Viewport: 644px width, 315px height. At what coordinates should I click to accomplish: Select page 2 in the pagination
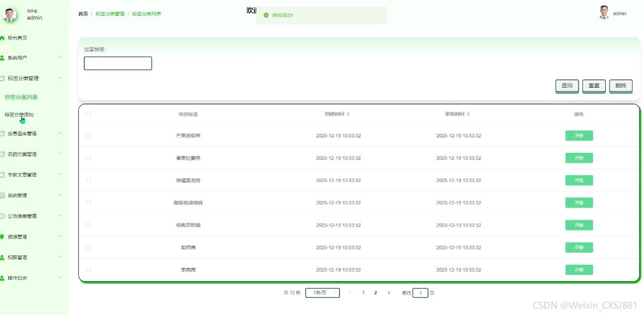375,293
